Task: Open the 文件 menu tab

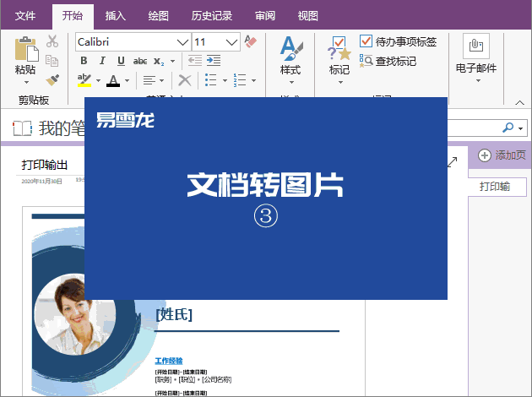Action: pyautogui.click(x=25, y=15)
